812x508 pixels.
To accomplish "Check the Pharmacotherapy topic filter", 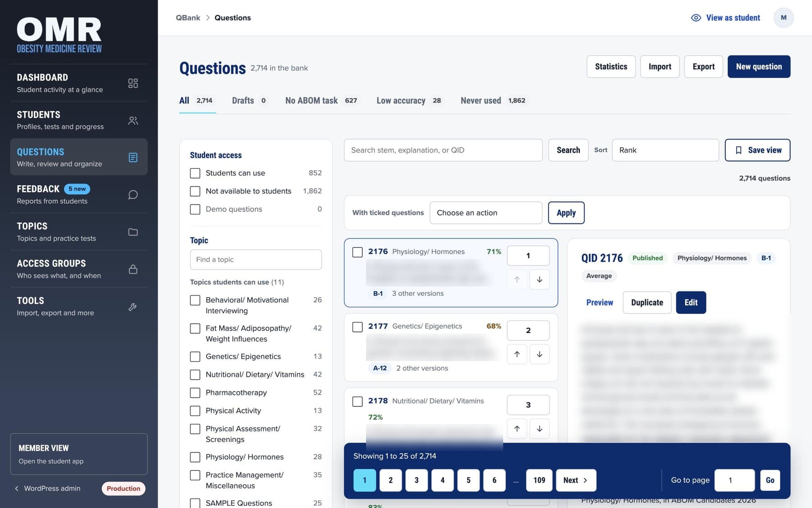I will click(x=195, y=393).
